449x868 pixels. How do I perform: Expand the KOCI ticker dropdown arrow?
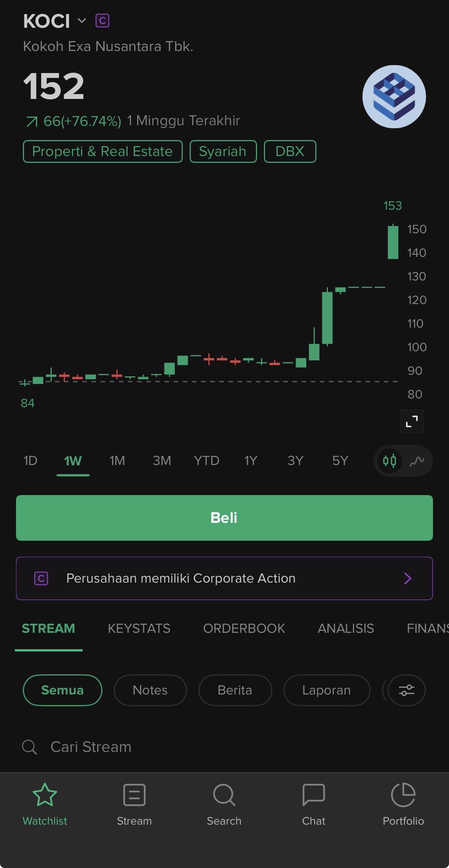click(82, 21)
